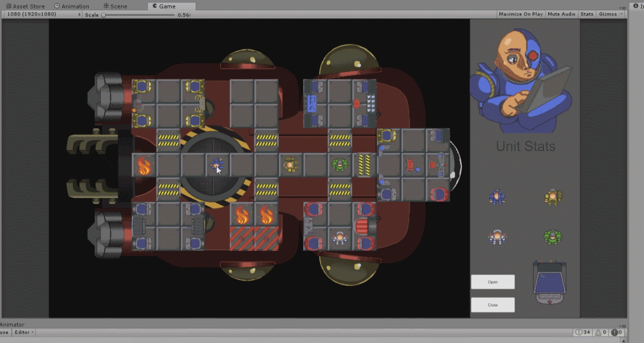Switch to the Scene tab
Screen dimensions: 644x343
116,6
